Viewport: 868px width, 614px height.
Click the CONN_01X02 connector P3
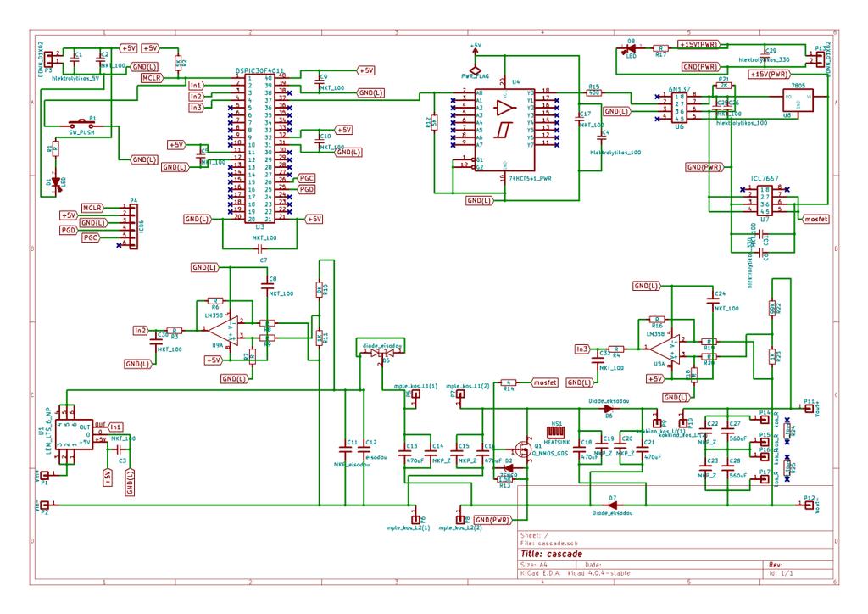click(x=49, y=59)
